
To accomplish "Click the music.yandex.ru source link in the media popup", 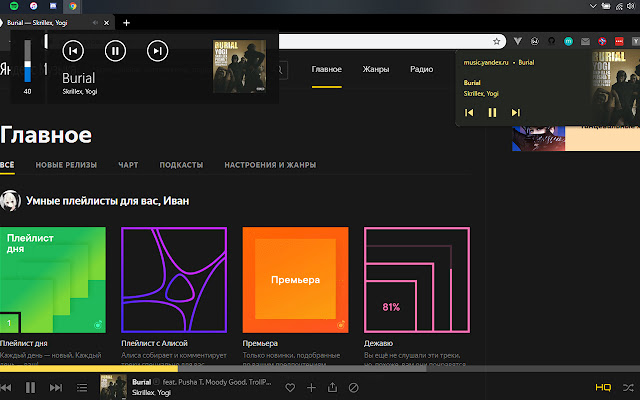I will [x=486, y=62].
